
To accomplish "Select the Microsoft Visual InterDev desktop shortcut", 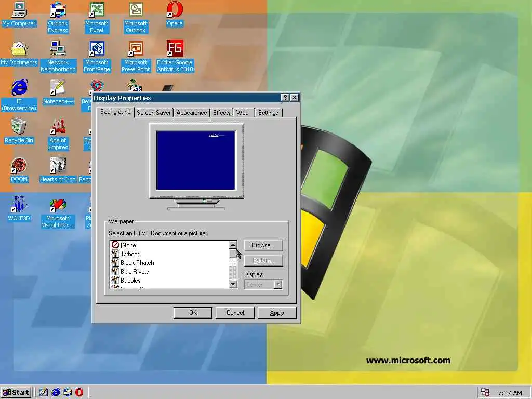I will (58, 212).
